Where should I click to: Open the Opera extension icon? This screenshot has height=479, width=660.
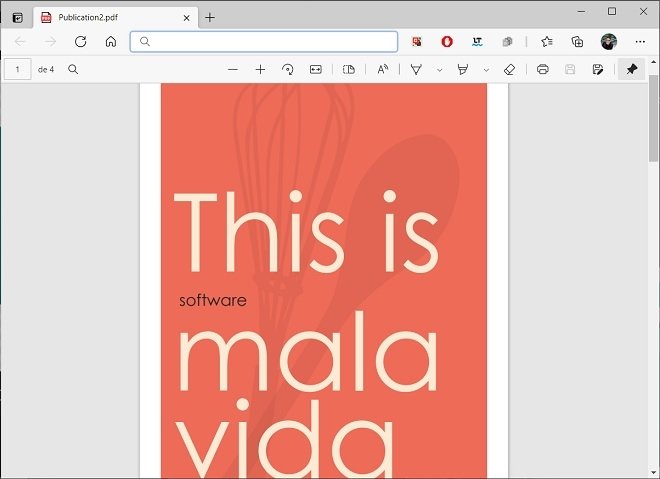tap(447, 42)
